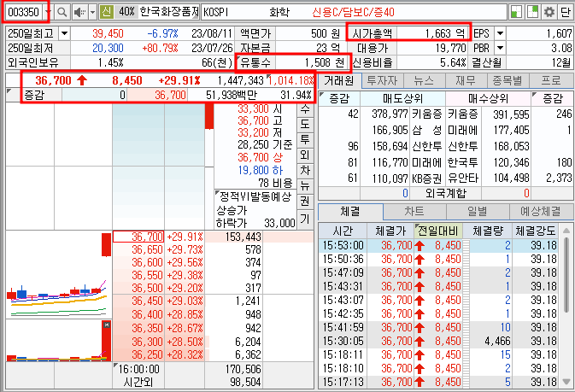
Task: Click the 36,250 ask price in order book
Action: (x=148, y=355)
